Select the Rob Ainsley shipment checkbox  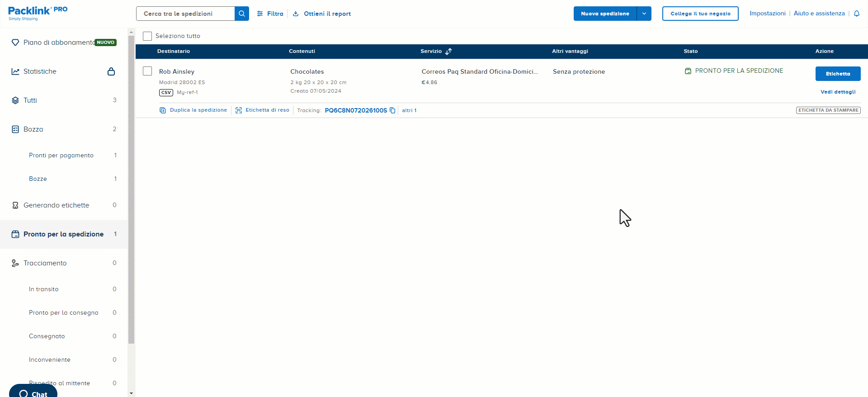(x=147, y=71)
